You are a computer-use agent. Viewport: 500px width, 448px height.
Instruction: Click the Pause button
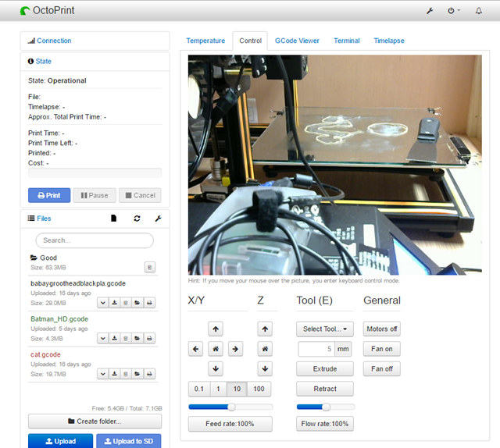[95, 195]
